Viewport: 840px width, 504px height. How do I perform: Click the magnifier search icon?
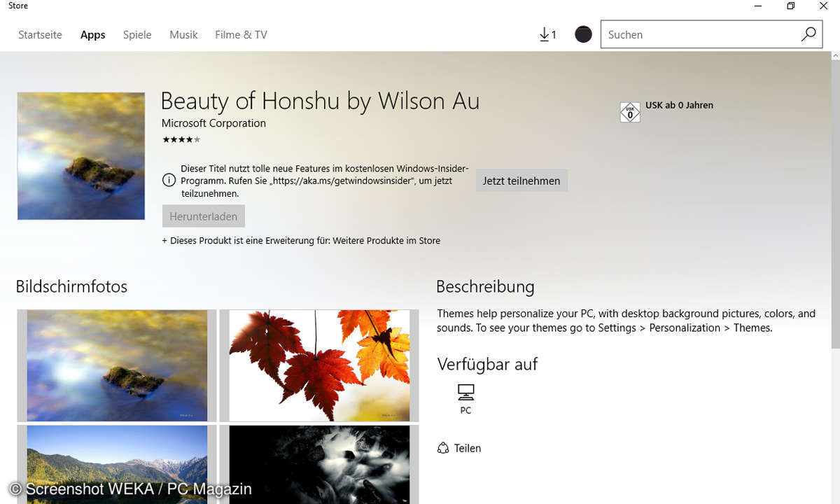click(x=808, y=34)
